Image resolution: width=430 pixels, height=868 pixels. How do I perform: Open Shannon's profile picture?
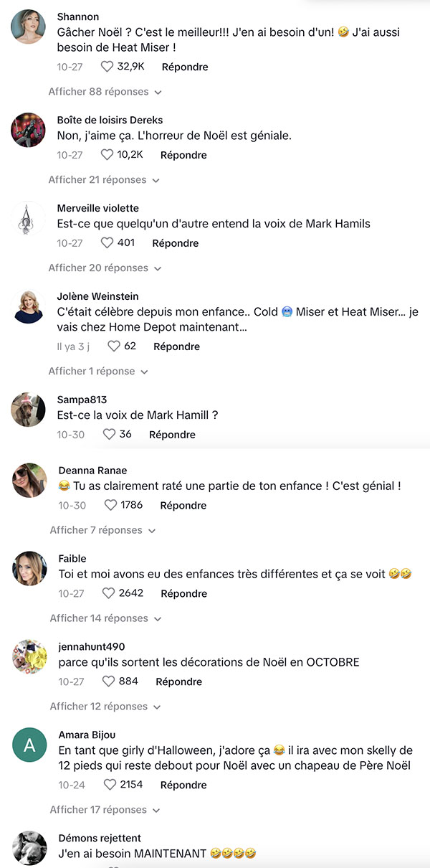pyautogui.click(x=29, y=27)
